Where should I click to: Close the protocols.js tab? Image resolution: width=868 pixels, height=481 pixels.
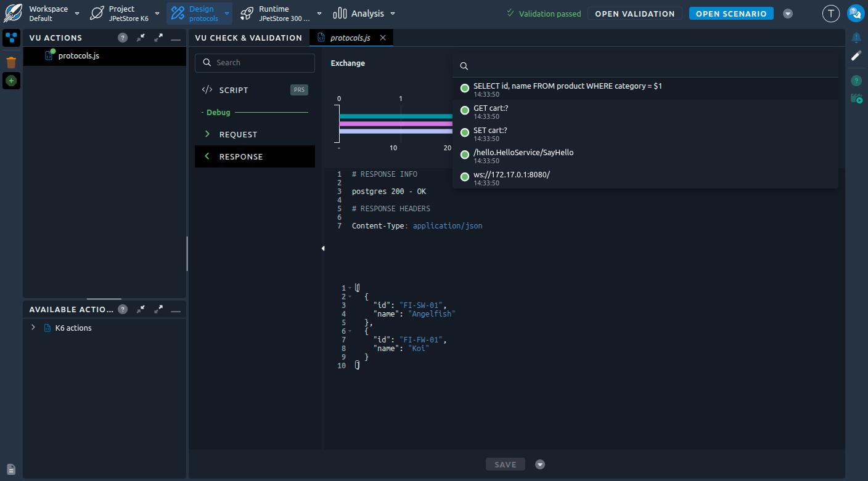pyautogui.click(x=383, y=38)
